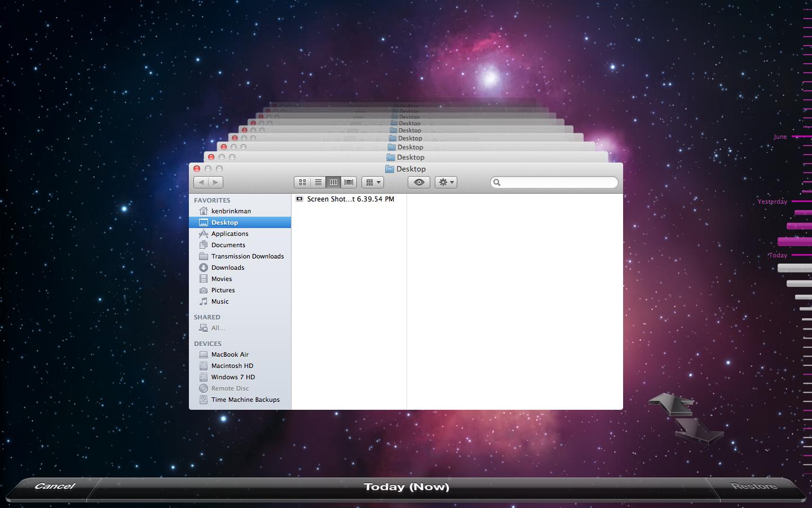812x508 pixels.
Task: Select column view button
Action: 333,182
